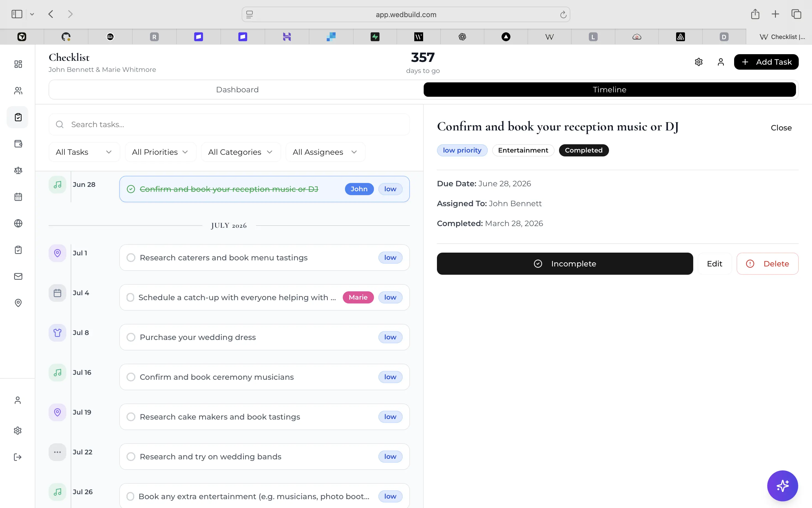Mark task as Incomplete button

point(565,264)
